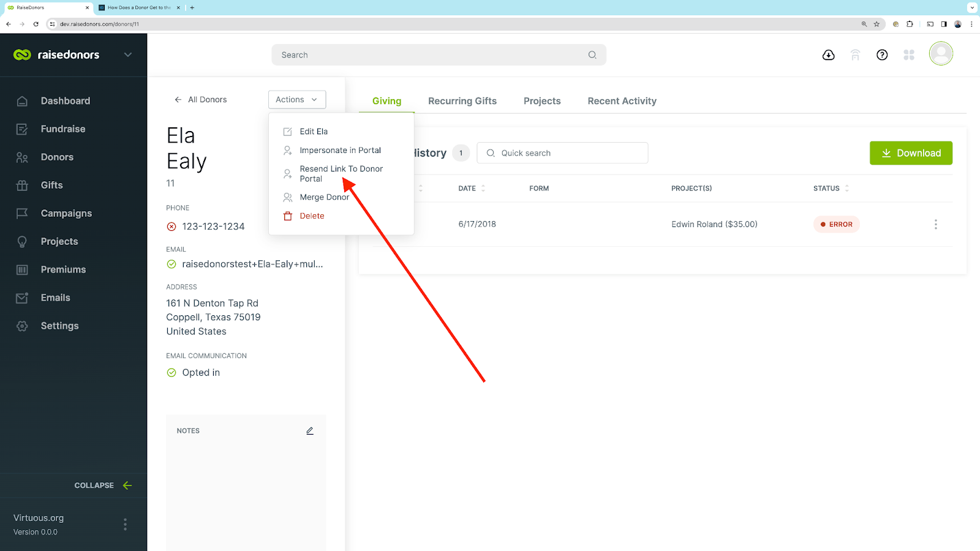Switch to the Giving tab

coord(386,101)
